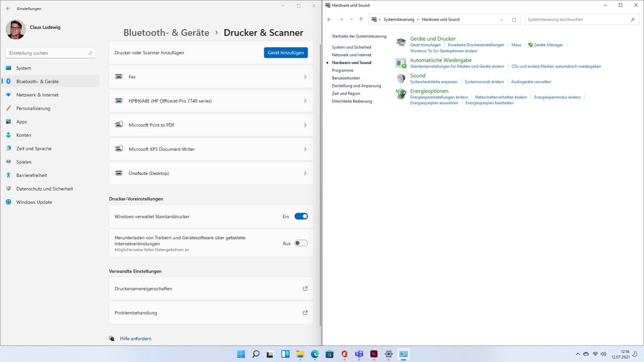Click Systemlautstärke anpassen link
Image resolution: width=644 pixels, height=362 pixels.
click(434, 81)
